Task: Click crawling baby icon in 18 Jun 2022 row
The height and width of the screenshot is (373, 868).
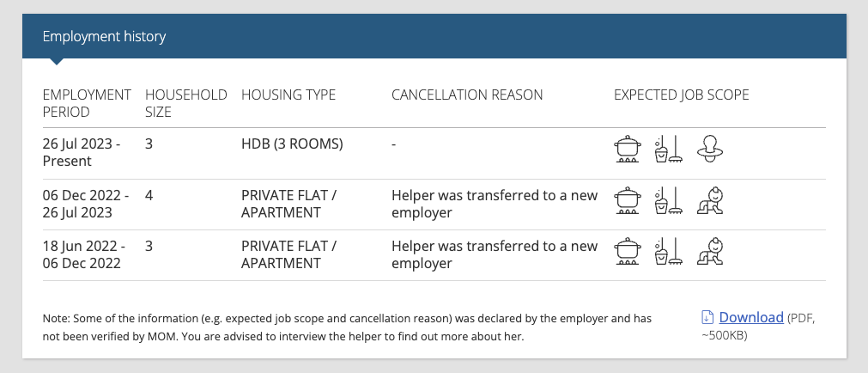Action: click(710, 251)
